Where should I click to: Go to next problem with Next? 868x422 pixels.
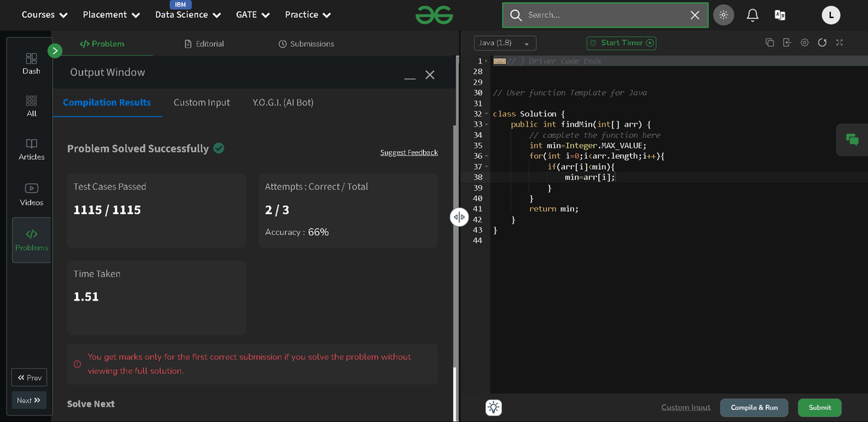29,400
